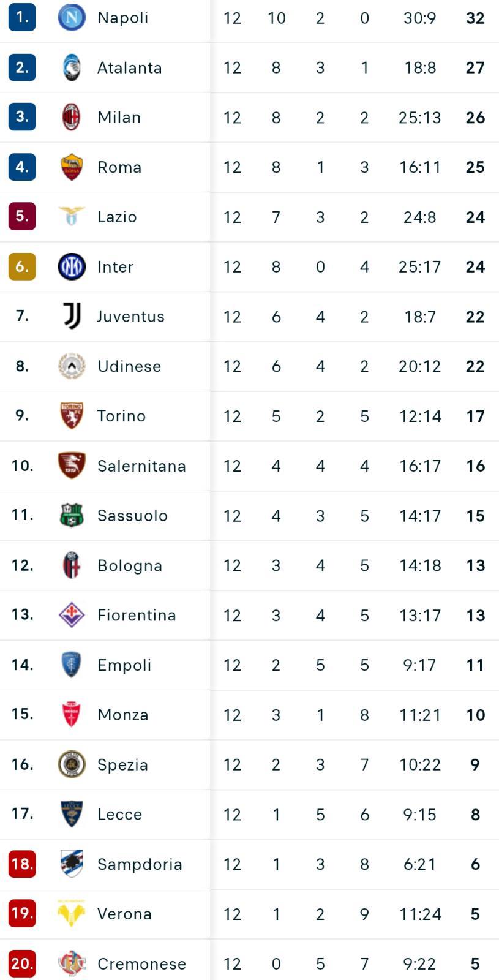499x980 pixels.
Task: Click the Torino club crest icon
Action: coord(72,416)
